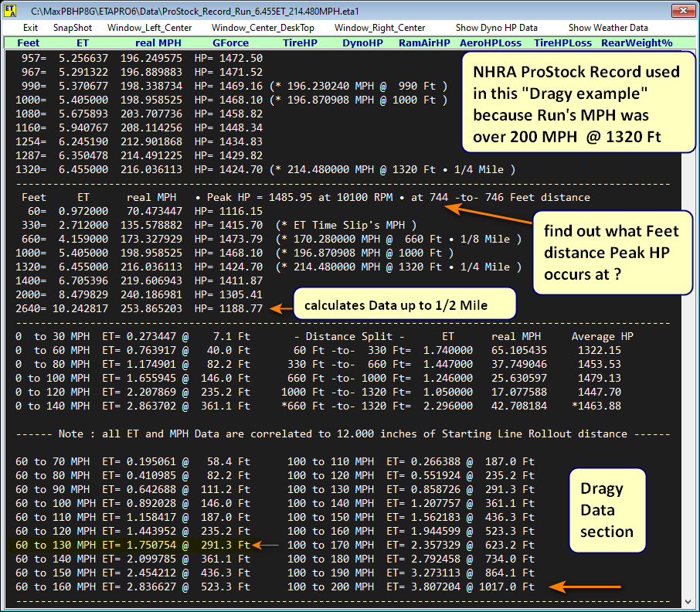Click the highlighted '60 to 130 MPH' entry

pos(133,545)
